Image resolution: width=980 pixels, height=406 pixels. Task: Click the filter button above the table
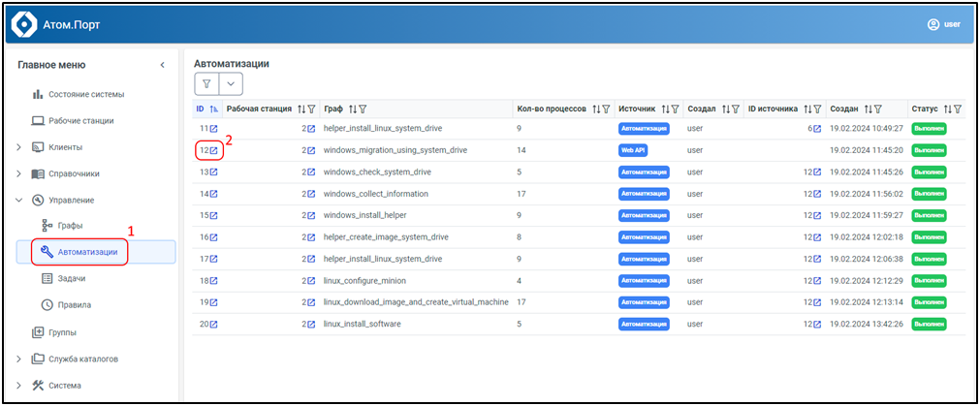coord(206,84)
